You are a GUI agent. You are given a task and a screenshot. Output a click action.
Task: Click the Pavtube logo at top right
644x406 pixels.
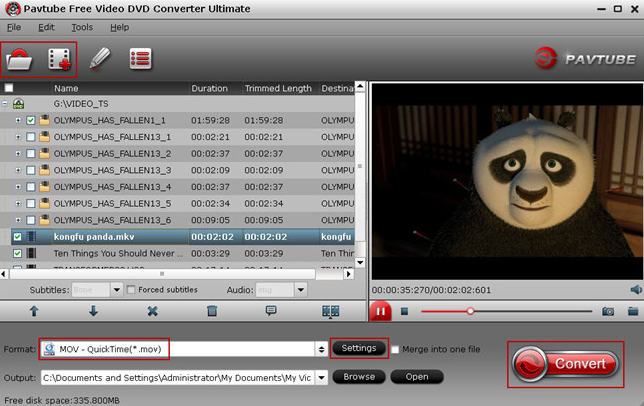click(585, 59)
